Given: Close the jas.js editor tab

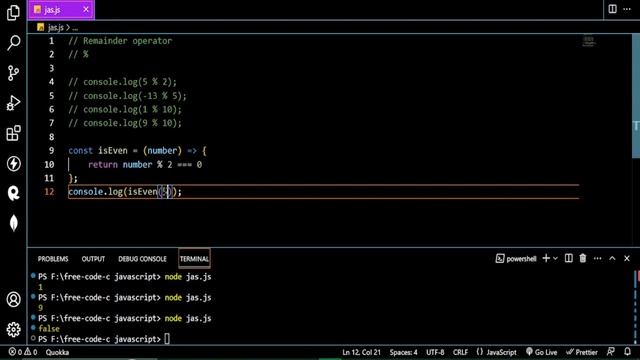Looking at the screenshot, I should (x=86, y=9).
